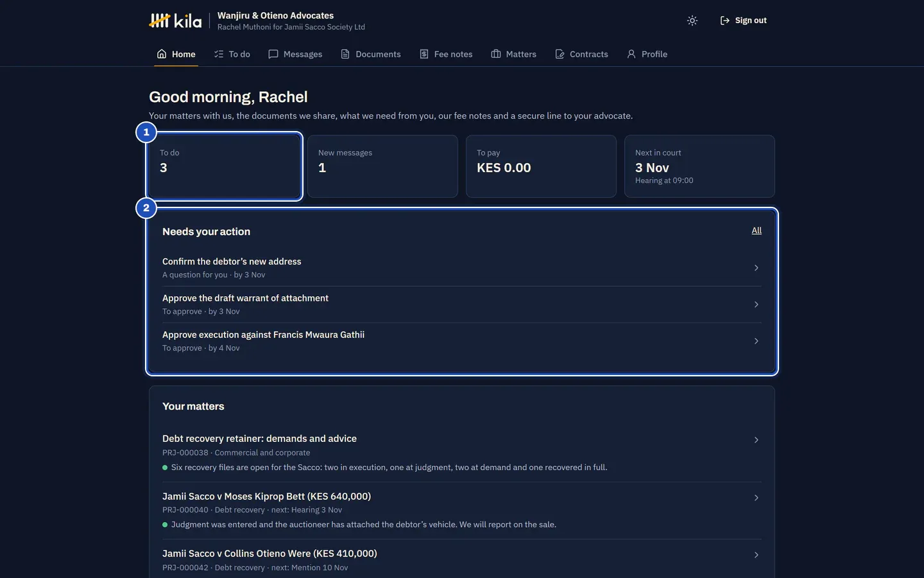The width and height of the screenshot is (924, 578).
Task: Open the New messages summary card
Action: pos(382,166)
